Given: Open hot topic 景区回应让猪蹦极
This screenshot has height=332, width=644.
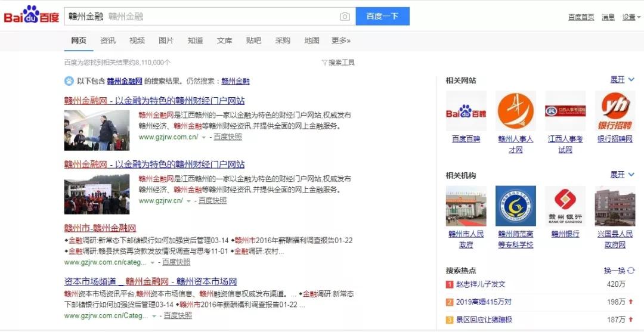Looking at the screenshot, I should [x=484, y=319].
